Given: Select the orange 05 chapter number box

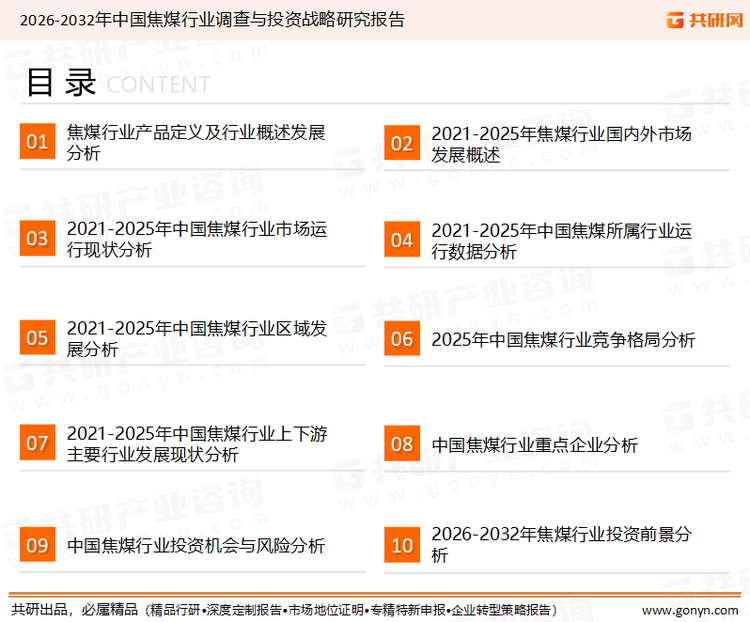Looking at the screenshot, I should (37, 337).
